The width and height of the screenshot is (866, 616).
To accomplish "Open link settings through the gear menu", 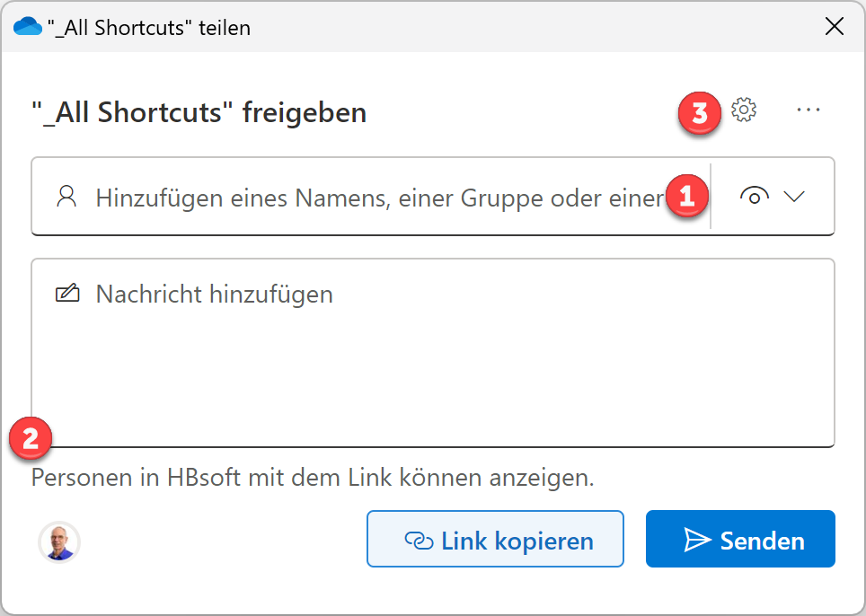I will 744,110.
